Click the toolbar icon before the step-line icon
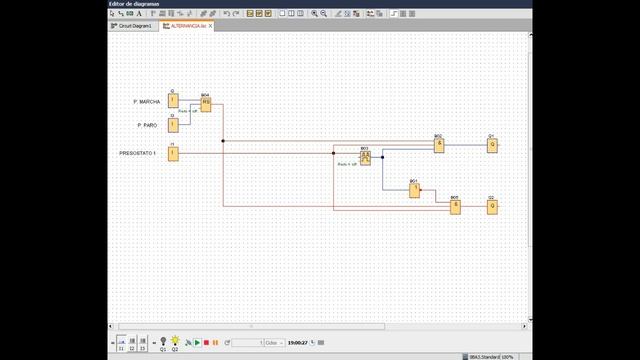 (379, 14)
